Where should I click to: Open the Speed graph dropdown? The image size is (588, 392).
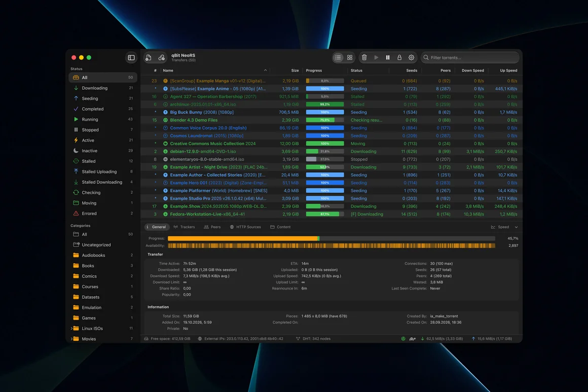pyautogui.click(x=504, y=227)
